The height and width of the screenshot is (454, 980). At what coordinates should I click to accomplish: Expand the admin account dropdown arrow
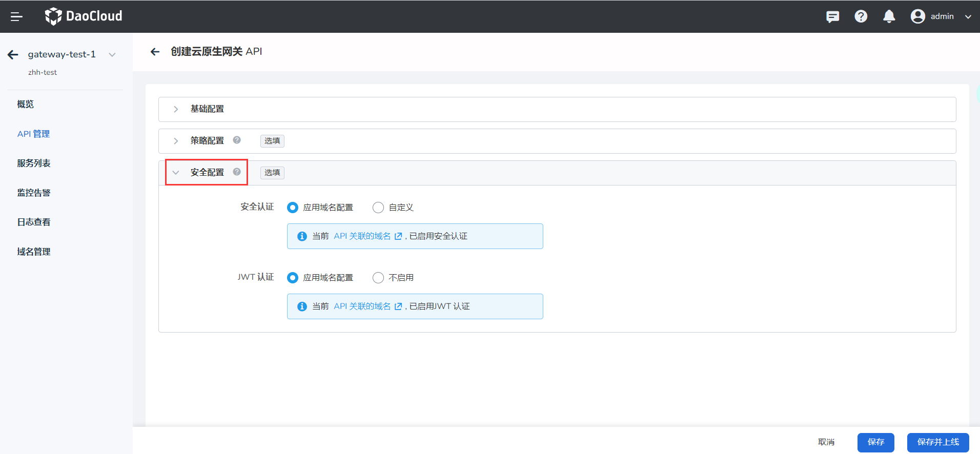tap(968, 16)
